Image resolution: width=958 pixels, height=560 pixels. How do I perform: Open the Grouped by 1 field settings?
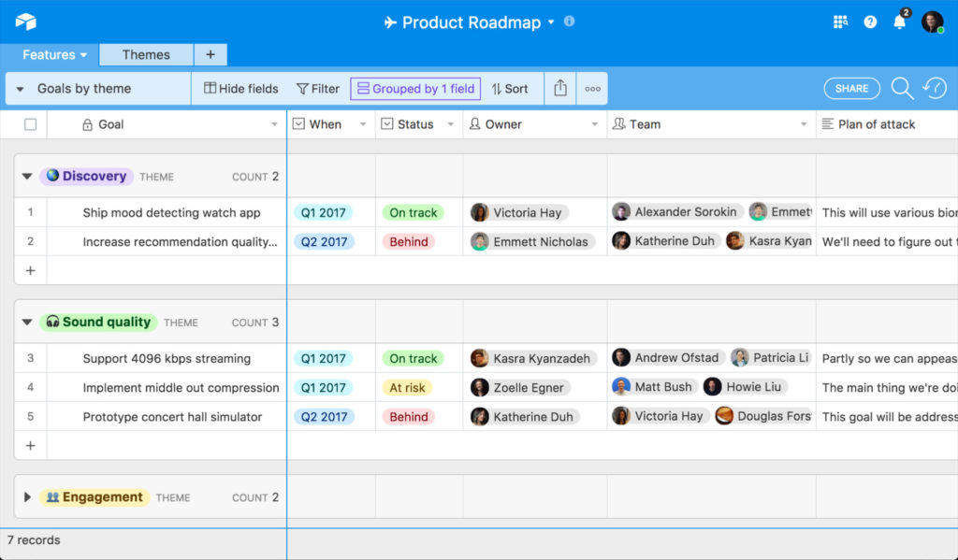(414, 88)
